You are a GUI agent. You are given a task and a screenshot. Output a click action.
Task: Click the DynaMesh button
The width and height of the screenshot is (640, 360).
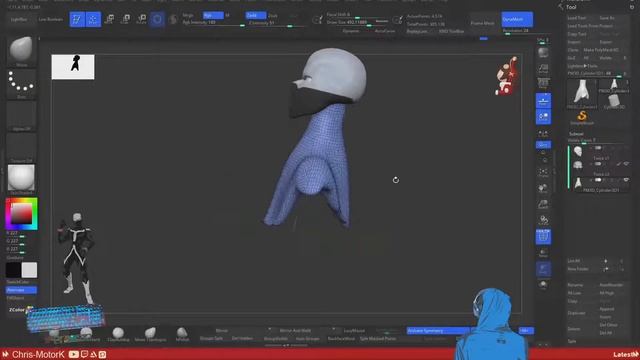(517, 19)
